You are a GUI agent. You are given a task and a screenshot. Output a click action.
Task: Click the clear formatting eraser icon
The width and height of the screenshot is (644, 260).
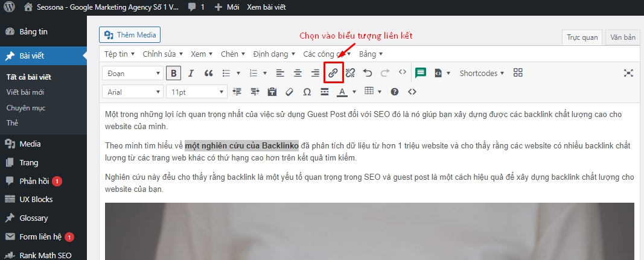(289, 92)
